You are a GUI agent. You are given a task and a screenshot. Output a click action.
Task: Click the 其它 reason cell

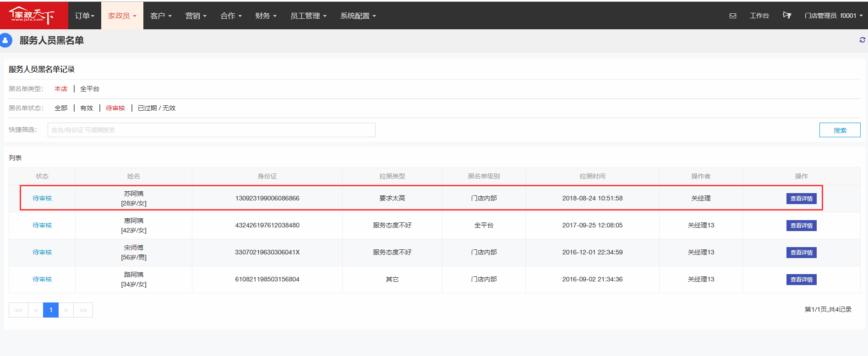coord(392,279)
